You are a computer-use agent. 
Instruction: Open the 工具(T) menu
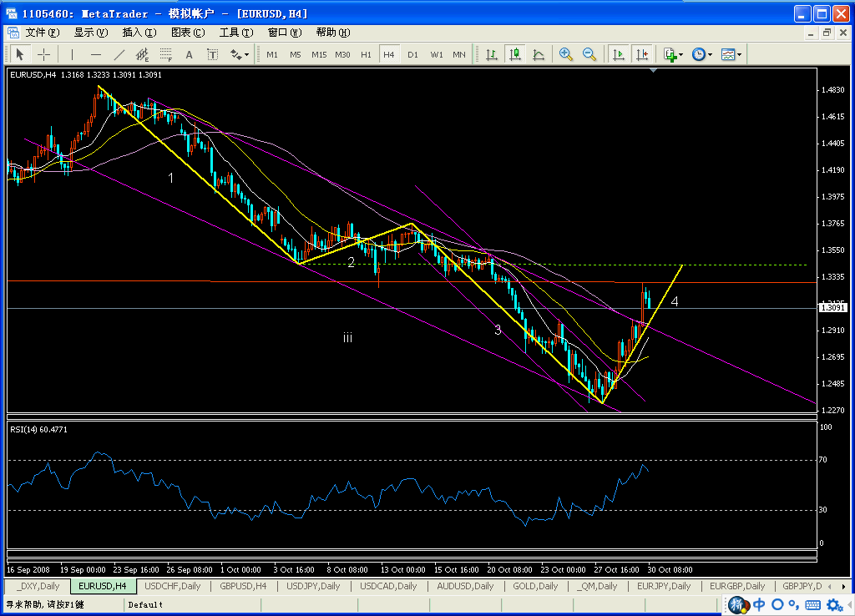[x=236, y=33]
